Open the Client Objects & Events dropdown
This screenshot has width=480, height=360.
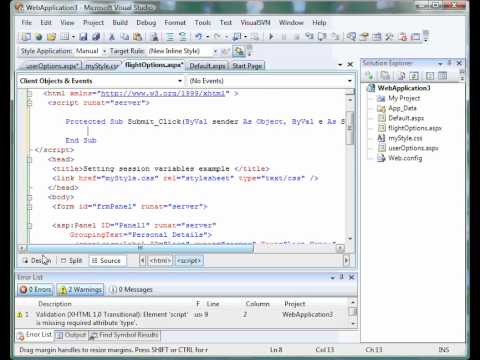point(180,81)
